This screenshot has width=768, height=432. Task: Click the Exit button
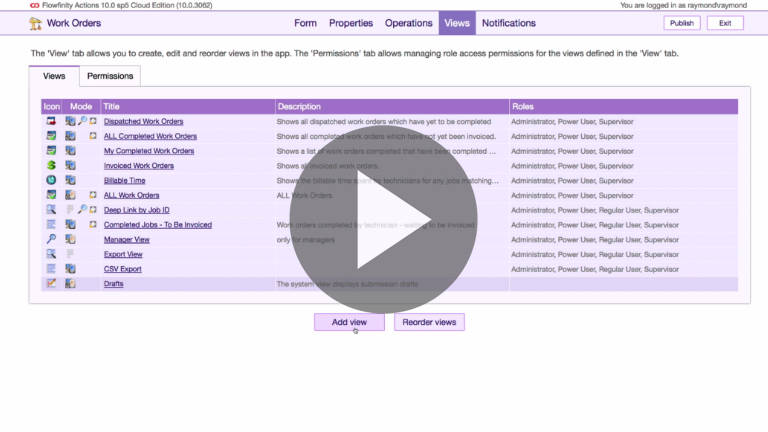click(x=724, y=23)
